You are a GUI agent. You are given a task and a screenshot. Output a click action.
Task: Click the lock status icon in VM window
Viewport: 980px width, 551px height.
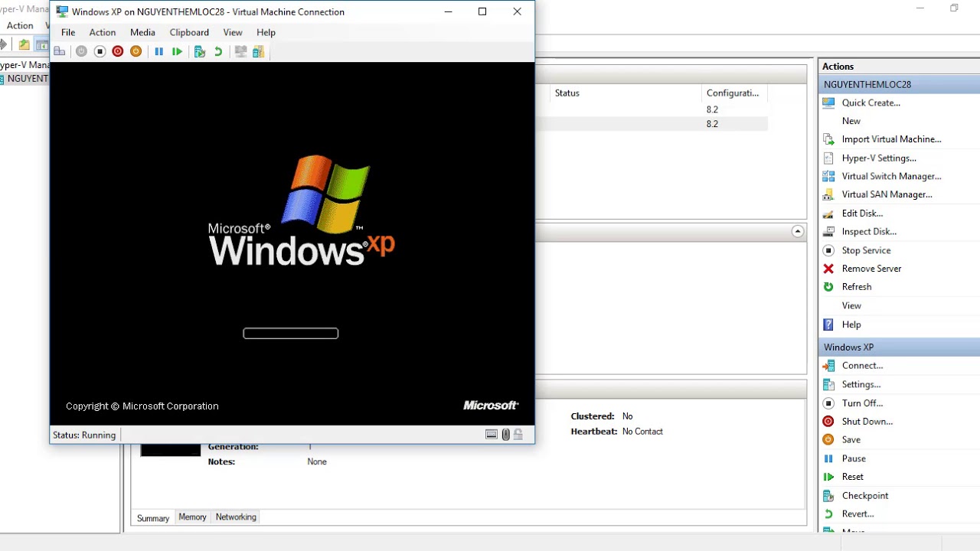[x=518, y=435]
